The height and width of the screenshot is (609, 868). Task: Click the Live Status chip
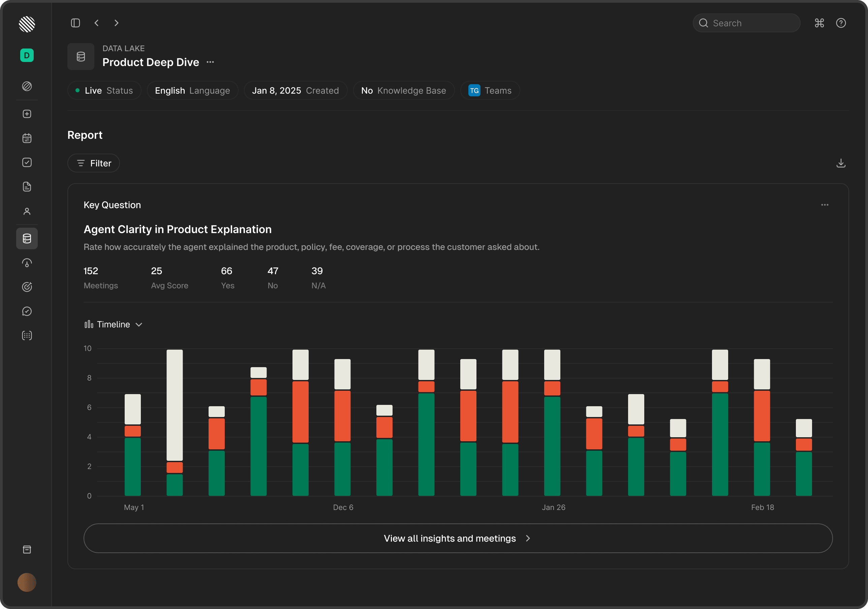[104, 91]
